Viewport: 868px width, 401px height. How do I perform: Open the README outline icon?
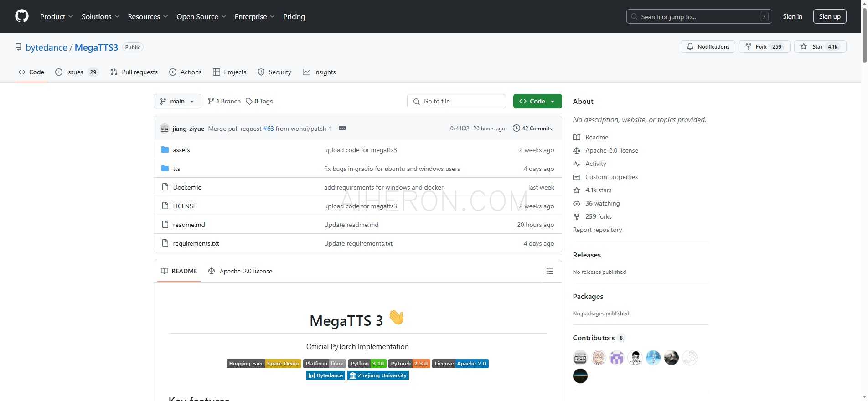(550, 271)
